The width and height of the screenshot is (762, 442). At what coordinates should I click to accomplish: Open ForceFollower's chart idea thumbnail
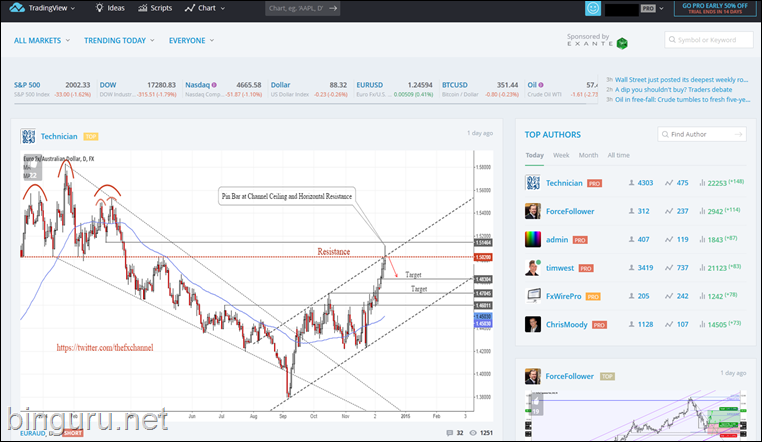[636, 415]
